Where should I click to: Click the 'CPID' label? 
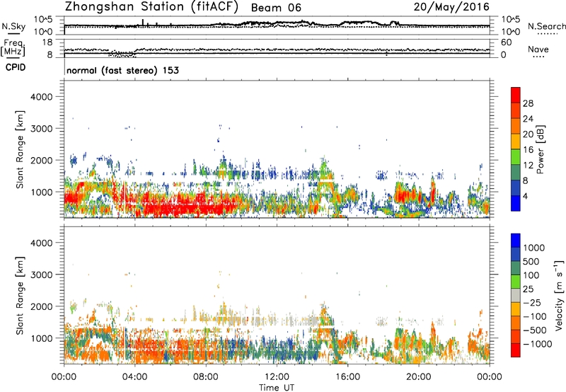pyautogui.click(x=16, y=67)
